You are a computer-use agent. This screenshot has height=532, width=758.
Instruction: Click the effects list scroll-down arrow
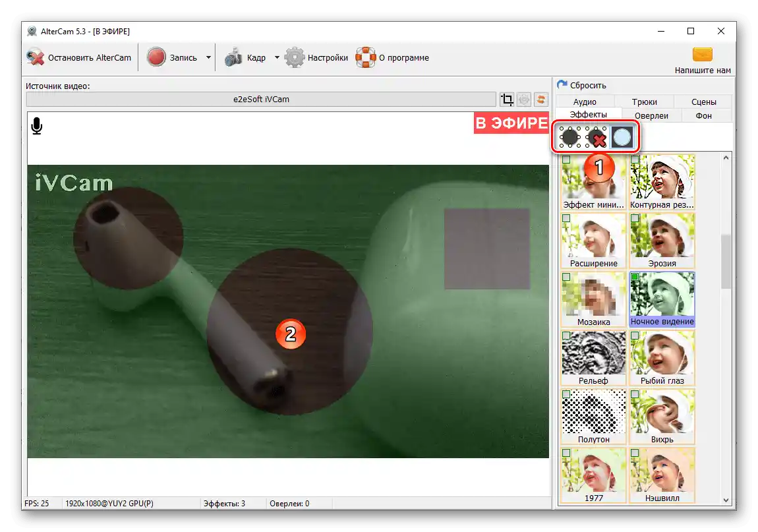coord(726,500)
